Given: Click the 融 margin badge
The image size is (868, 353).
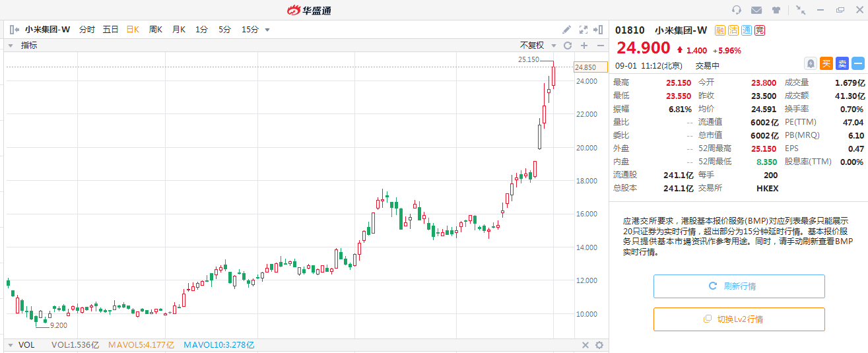Looking at the screenshot, I should click(x=720, y=30).
